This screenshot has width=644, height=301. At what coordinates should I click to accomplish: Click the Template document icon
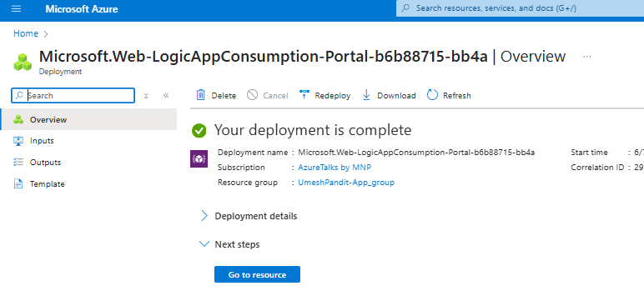click(18, 183)
